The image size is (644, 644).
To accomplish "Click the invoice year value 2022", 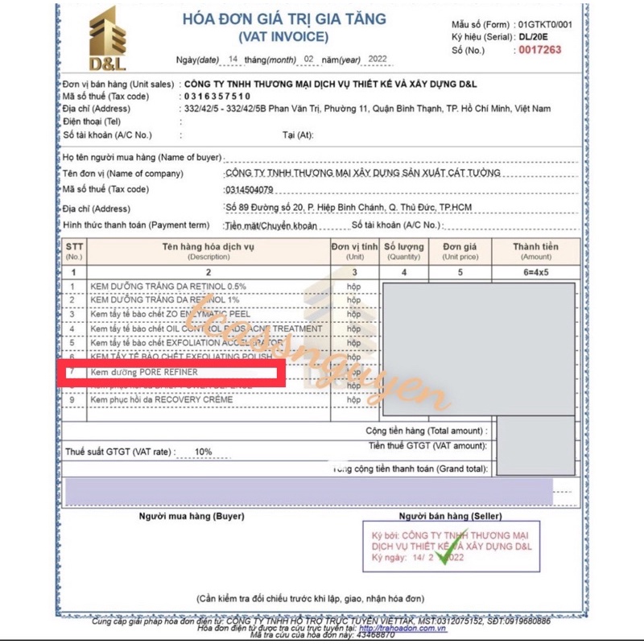I will click(378, 59).
